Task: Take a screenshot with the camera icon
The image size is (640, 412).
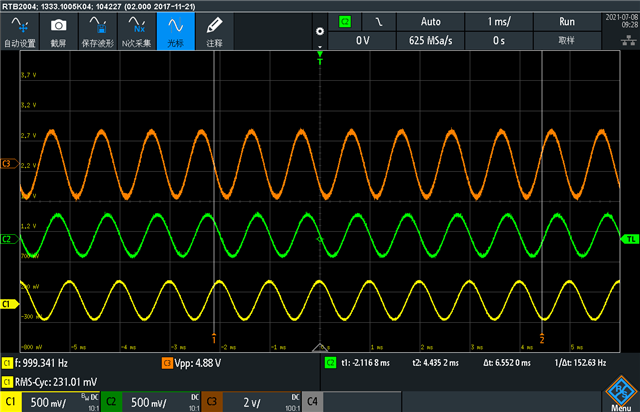Action: 59,30
